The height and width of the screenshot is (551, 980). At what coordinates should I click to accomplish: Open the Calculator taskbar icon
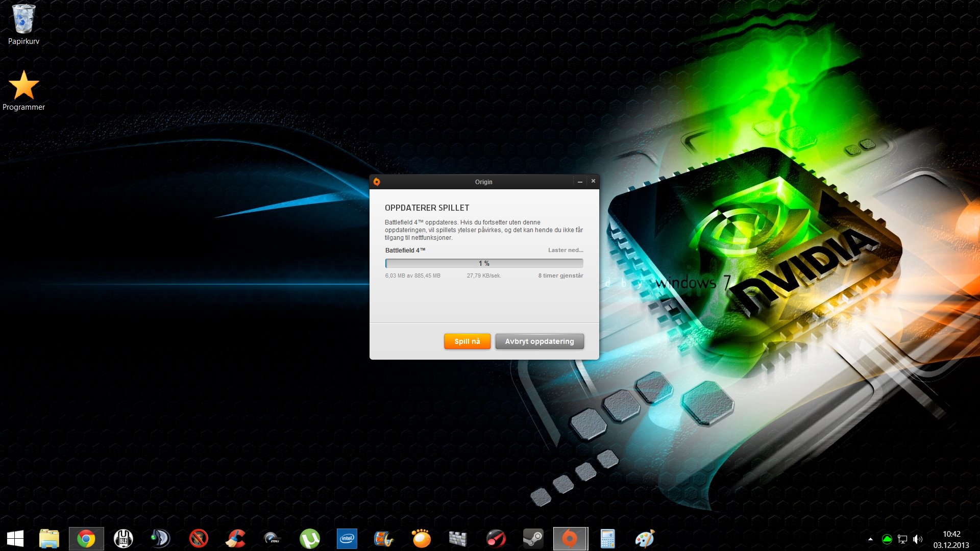(x=607, y=539)
